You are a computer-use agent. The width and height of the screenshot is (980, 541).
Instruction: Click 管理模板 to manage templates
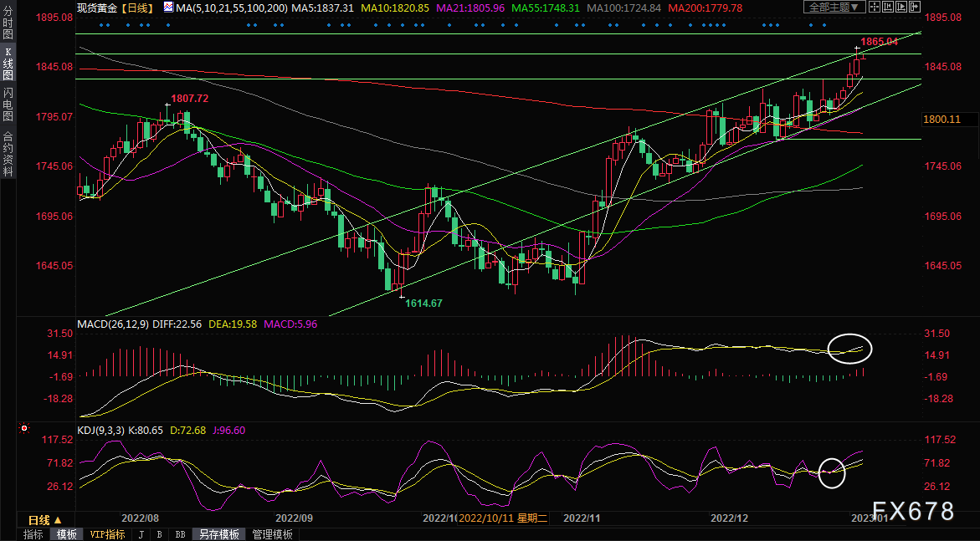272,534
